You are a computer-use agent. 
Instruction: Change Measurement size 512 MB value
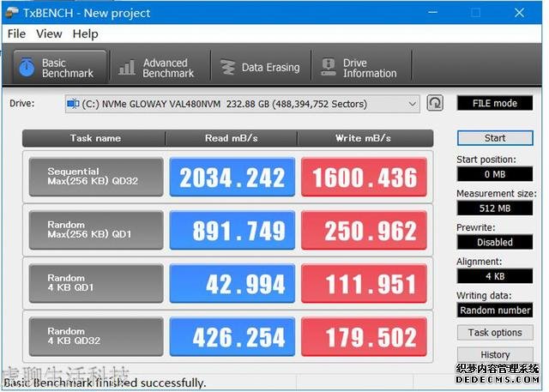click(x=495, y=208)
